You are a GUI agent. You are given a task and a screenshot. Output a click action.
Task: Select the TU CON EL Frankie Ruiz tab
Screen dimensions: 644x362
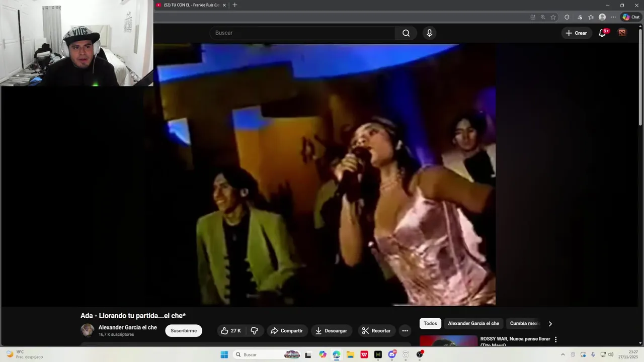click(191, 5)
